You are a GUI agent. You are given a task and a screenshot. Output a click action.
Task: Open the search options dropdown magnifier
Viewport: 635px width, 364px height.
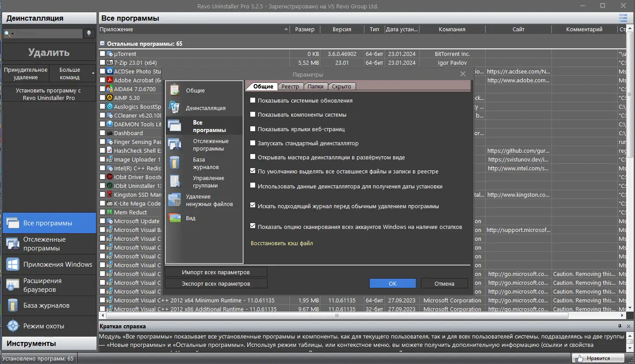click(9, 33)
